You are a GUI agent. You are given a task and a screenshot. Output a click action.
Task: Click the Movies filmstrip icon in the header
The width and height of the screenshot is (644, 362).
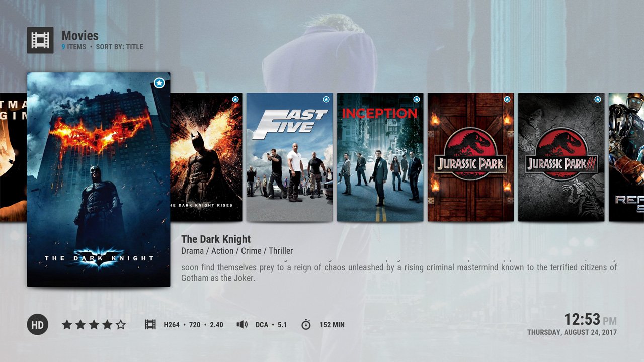(40, 40)
